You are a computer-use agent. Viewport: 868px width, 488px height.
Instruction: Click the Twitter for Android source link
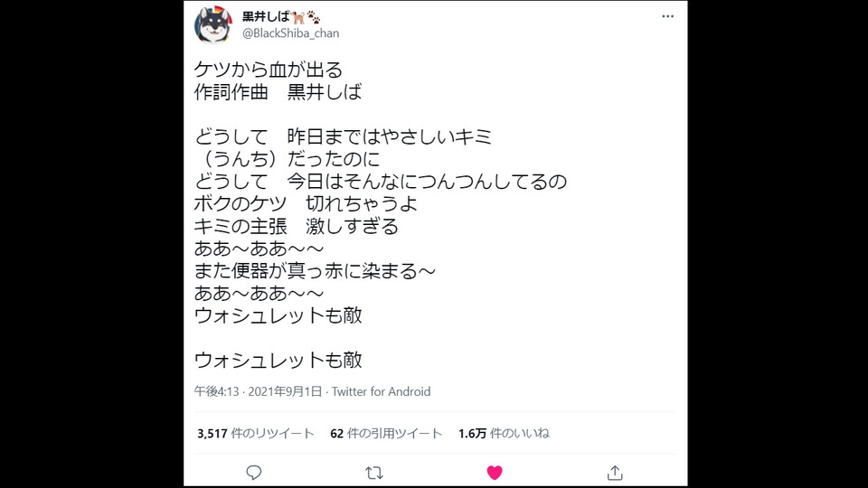point(381,391)
